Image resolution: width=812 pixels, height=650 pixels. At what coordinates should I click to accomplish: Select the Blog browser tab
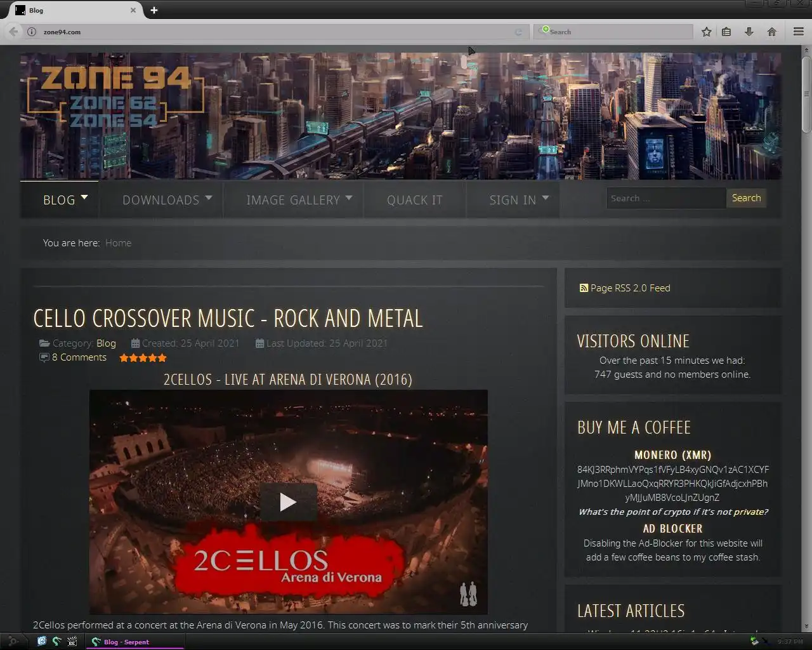click(75, 10)
